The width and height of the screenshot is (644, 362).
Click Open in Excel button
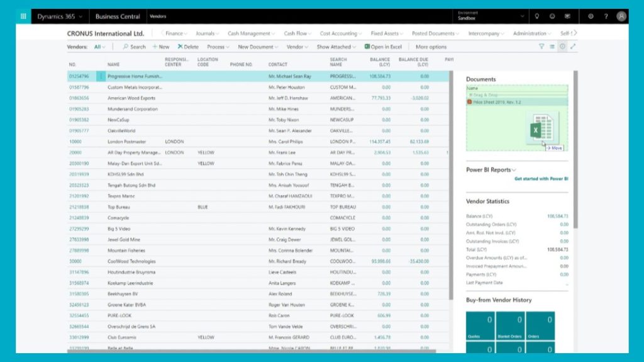(x=383, y=47)
